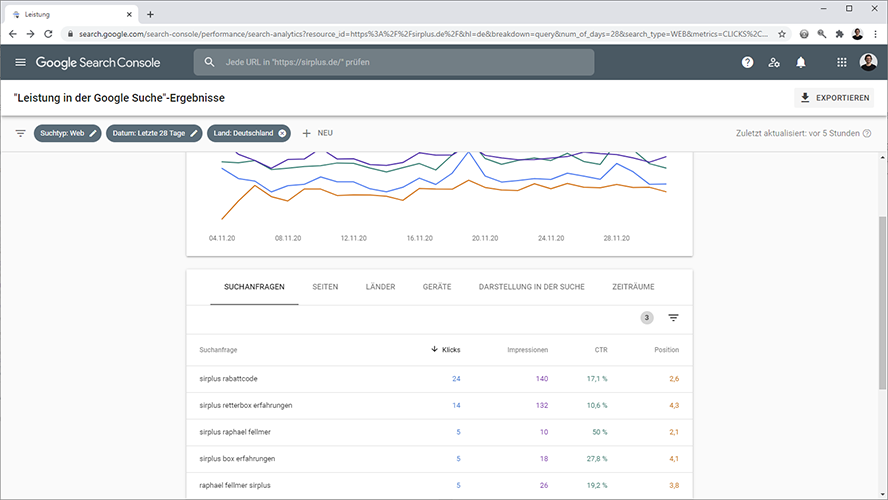Export the performance data with EXPORTIEREN

click(x=834, y=98)
